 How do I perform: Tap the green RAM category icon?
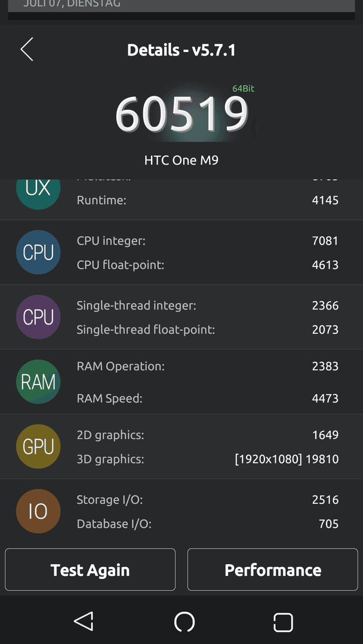point(38,382)
